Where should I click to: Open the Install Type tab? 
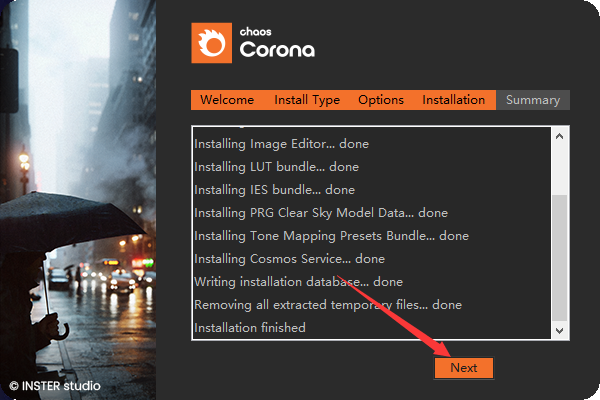coord(307,100)
